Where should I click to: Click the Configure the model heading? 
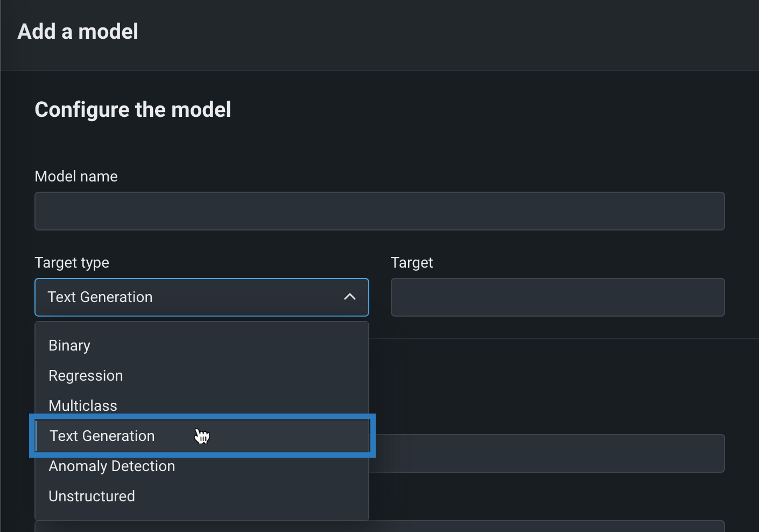tap(133, 110)
